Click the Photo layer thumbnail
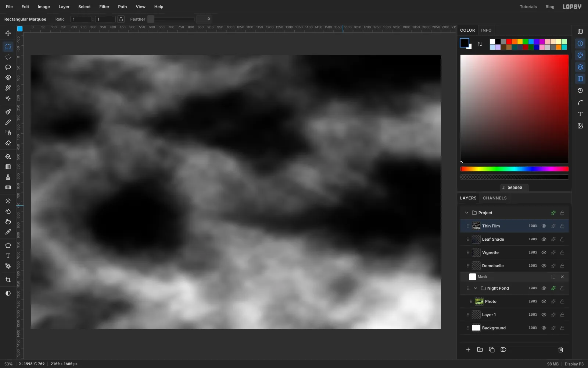The image size is (588, 368). (479, 301)
